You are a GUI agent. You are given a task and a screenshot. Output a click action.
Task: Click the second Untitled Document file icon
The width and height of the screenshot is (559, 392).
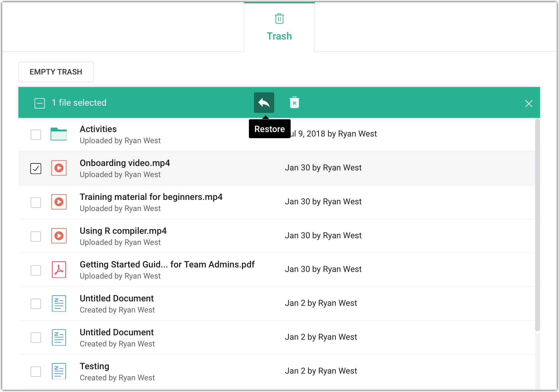pyautogui.click(x=59, y=337)
